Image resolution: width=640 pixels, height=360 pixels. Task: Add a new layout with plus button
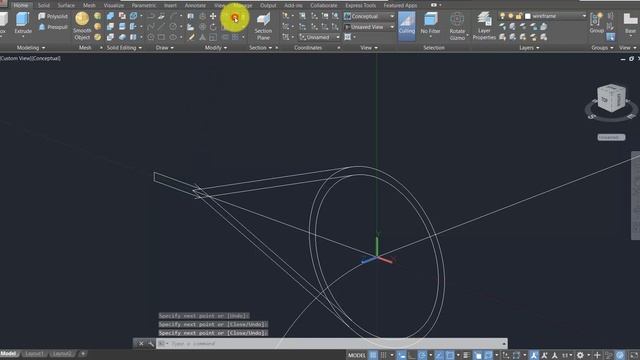click(83, 354)
